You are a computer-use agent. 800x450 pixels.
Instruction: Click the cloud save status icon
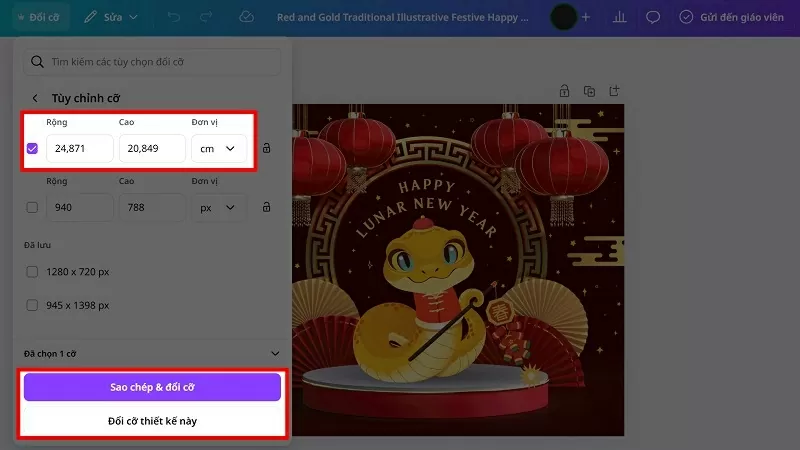[x=247, y=17]
